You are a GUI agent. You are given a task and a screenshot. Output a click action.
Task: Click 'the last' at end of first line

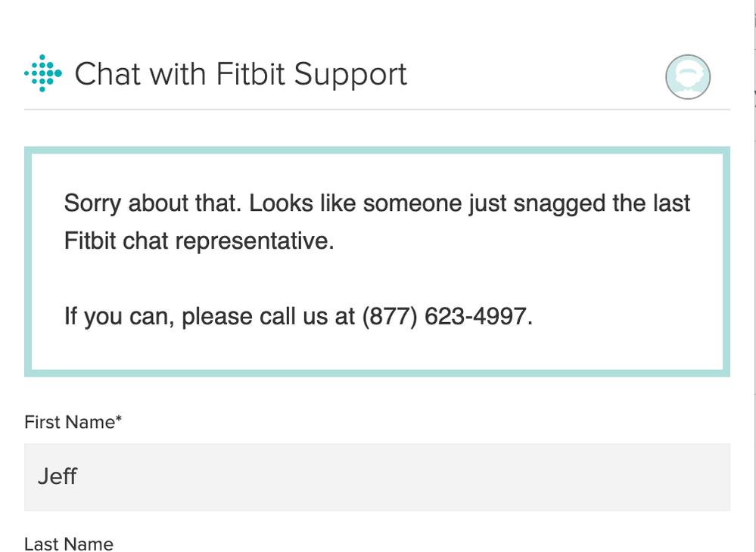652,203
